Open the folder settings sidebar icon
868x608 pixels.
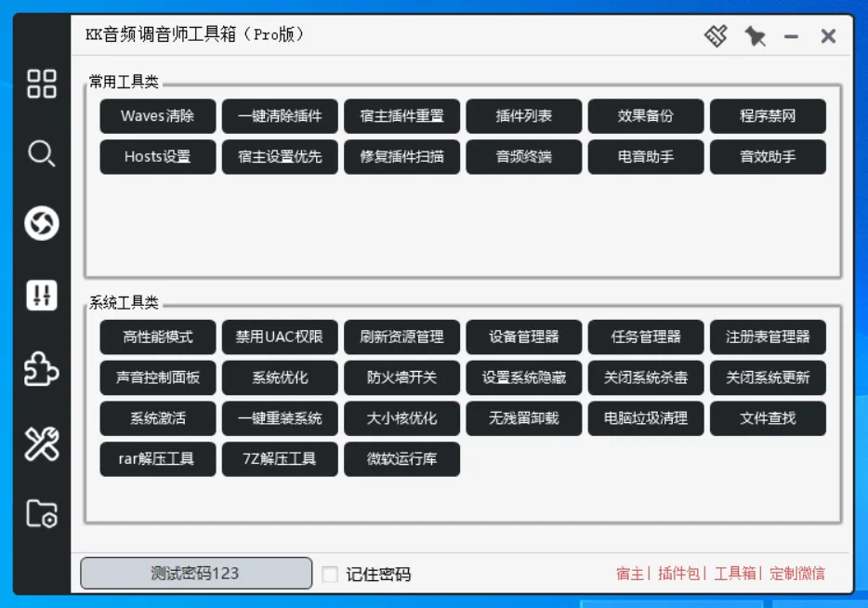42,514
